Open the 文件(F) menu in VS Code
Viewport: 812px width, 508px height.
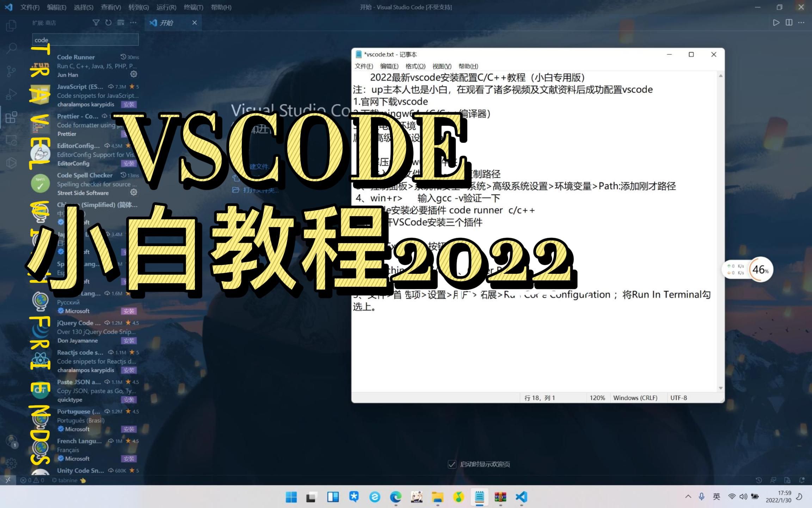[x=30, y=7]
